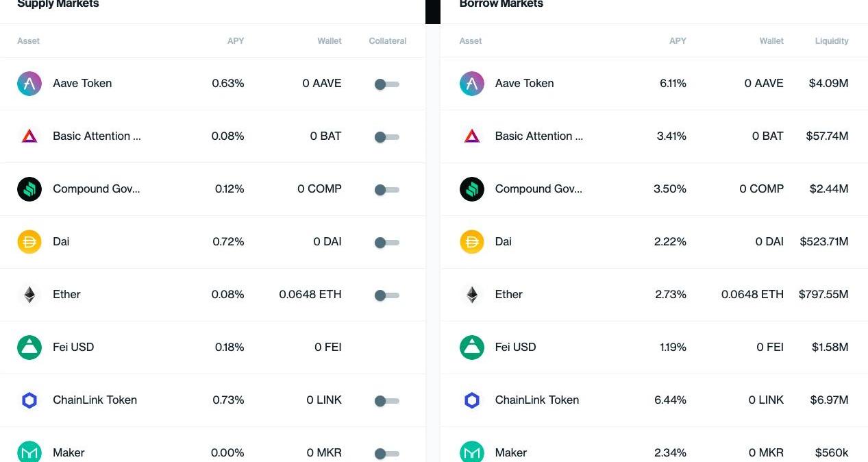
Task: Toggle collateral switch for Dai
Action: point(386,243)
